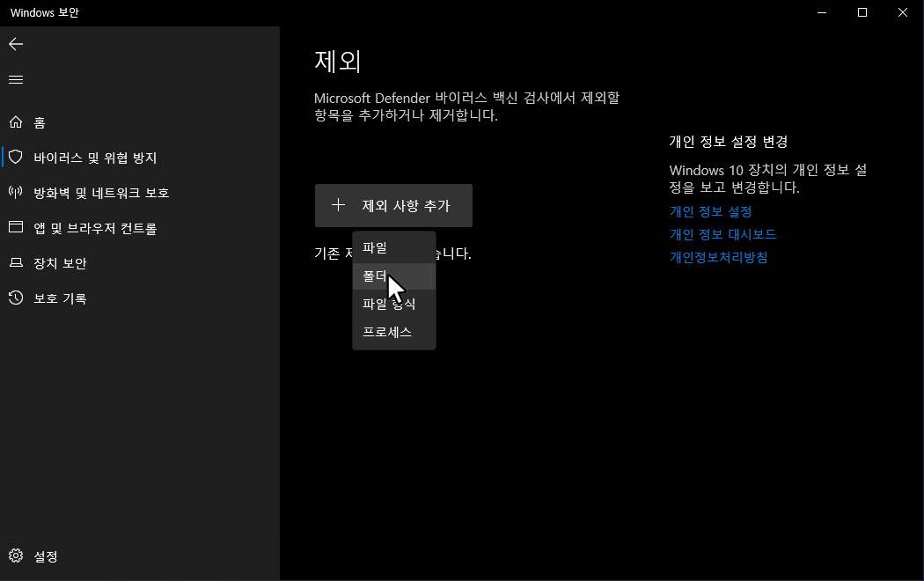Screen dimensions: 924x581
Task: Click the home icon in sidebar
Action: coord(16,122)
